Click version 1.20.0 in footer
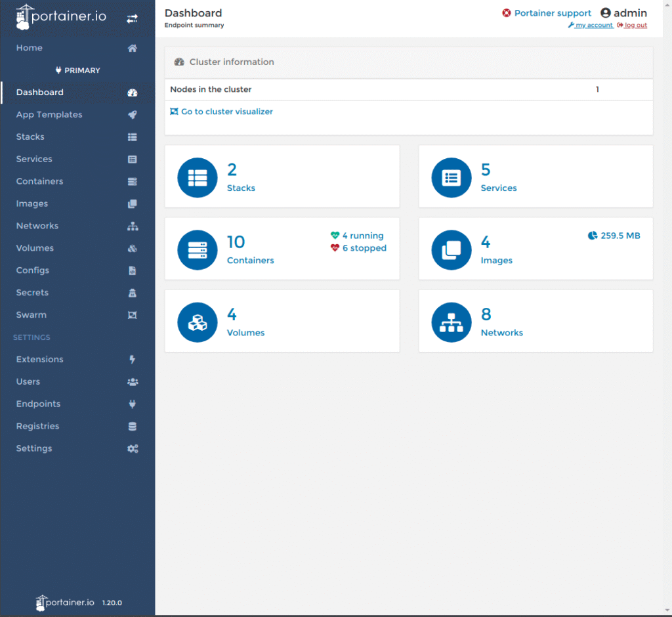Viewport: 672px width, 617px height. (112, 603)
